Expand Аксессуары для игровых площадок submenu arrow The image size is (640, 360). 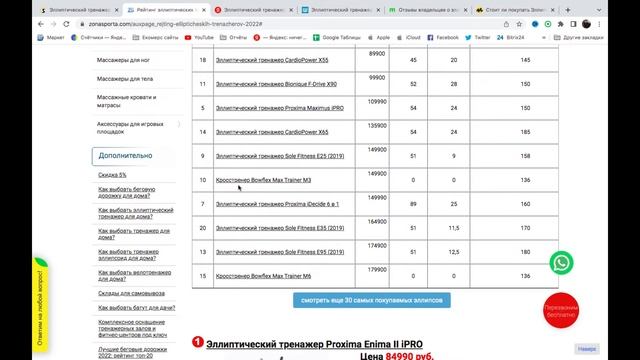pyautogui.click(x=179, y=124)
